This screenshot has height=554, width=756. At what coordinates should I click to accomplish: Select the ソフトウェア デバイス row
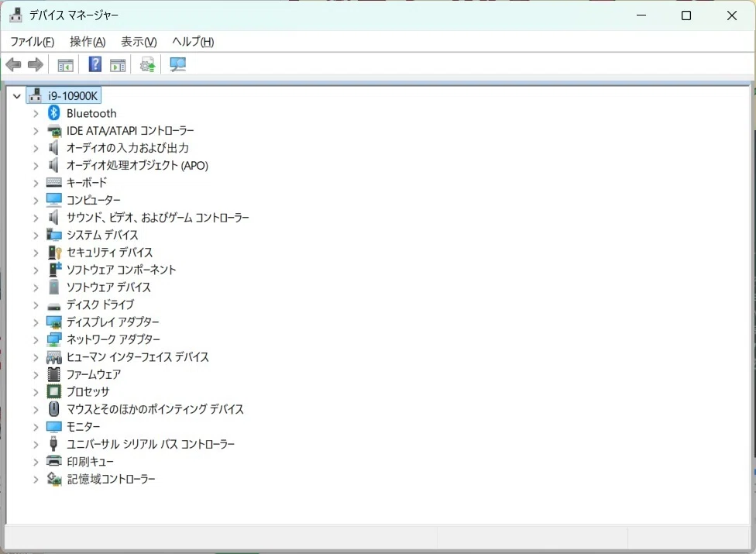point(109,287)
